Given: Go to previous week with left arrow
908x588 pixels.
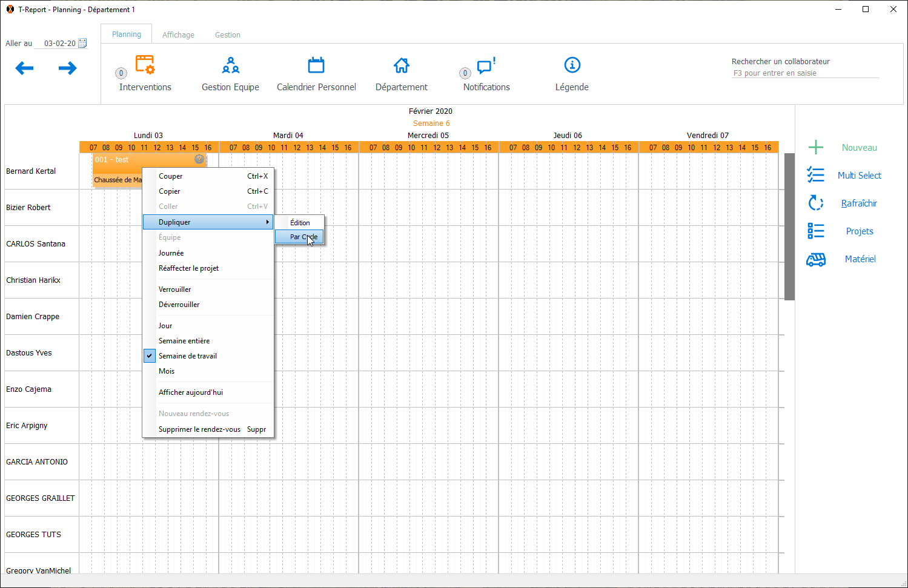Looking at the screenshot, I should [24, 68].
